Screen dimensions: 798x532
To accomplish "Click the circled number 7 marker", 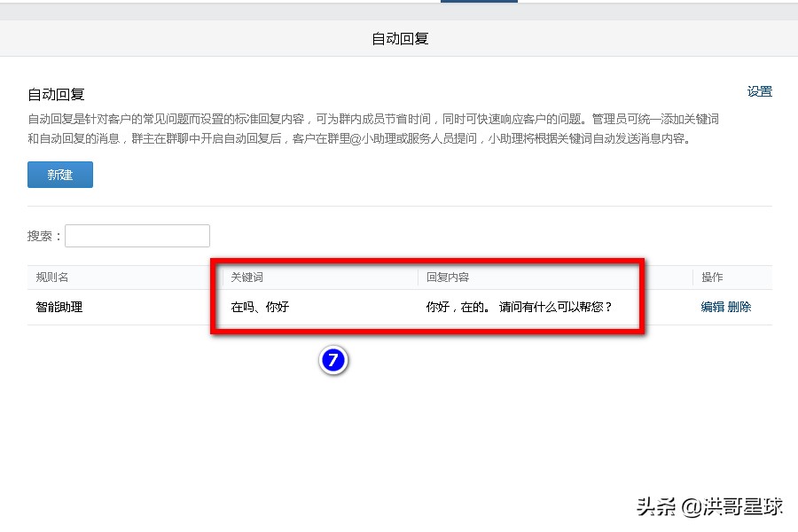I will point(332,359).
